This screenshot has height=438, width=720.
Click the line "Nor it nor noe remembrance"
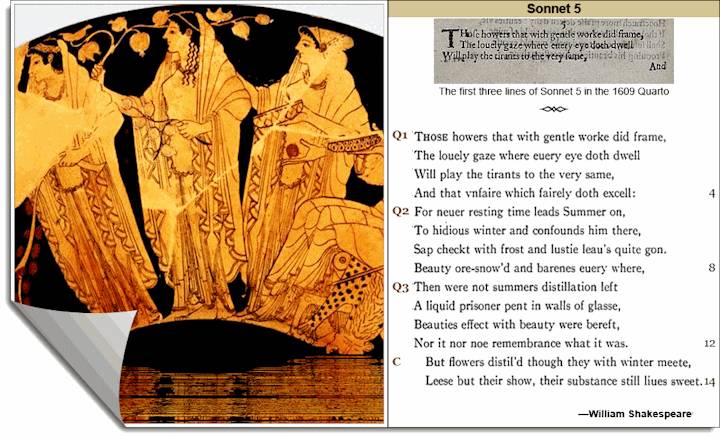coord(521,343)
